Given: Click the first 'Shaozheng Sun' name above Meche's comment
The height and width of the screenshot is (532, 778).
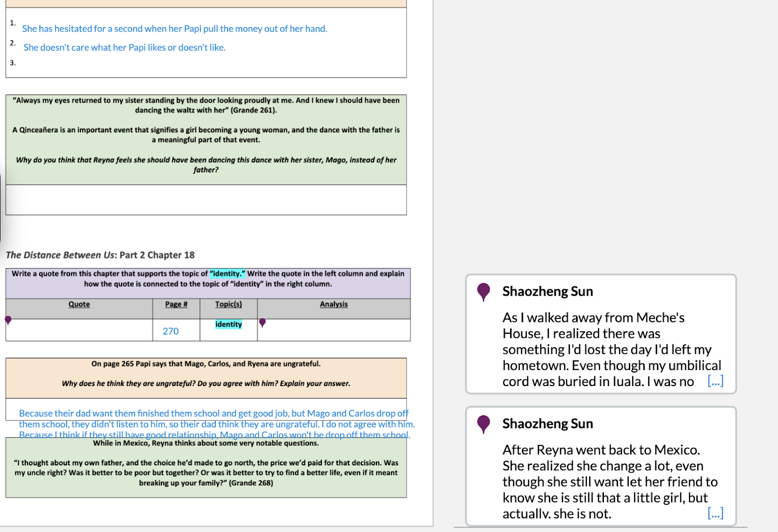Looking at the screenshot, I should [x=548, y=291].
